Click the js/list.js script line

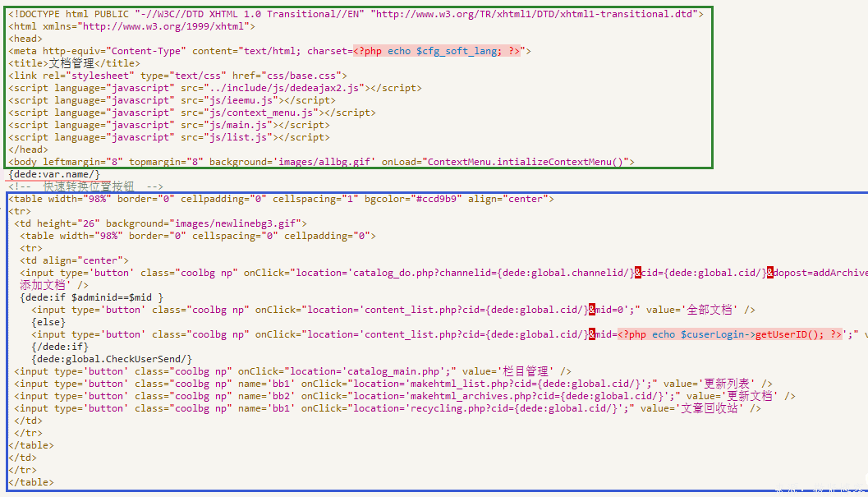click(169, 137)
